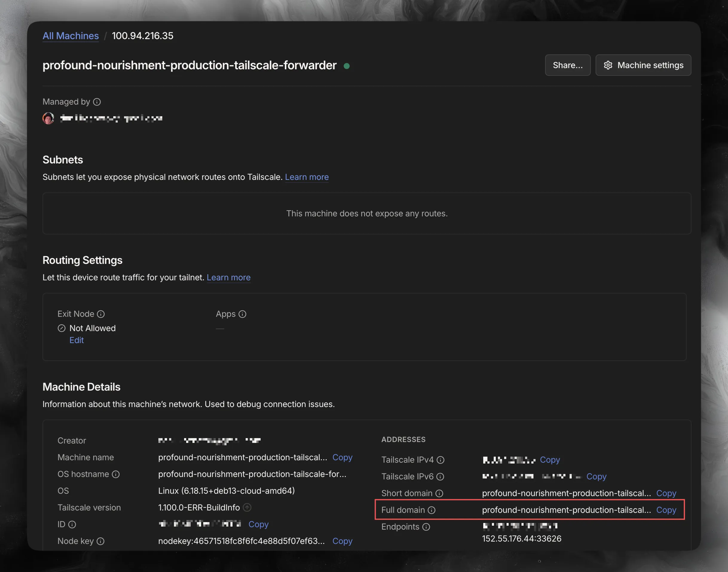728x572 pixels.
Task: Click the Not Allowed label
Action: tap(92, 328)
